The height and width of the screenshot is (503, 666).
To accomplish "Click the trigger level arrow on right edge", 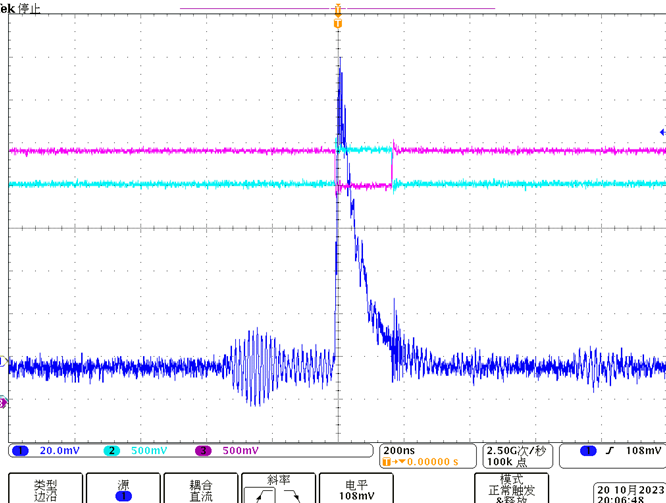I will tap(663, 132).
